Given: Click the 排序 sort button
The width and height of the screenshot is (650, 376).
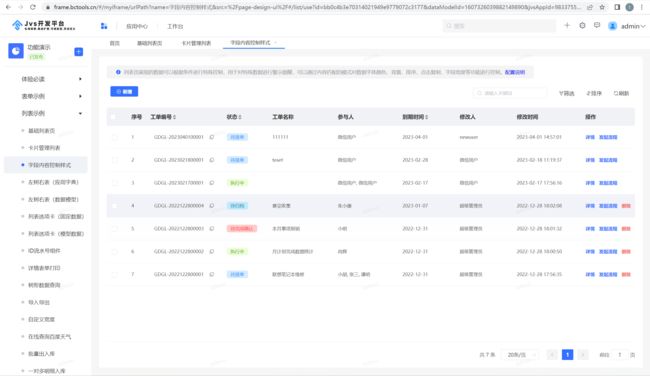Looking at the screenshot, I should [x=594, y=93].
